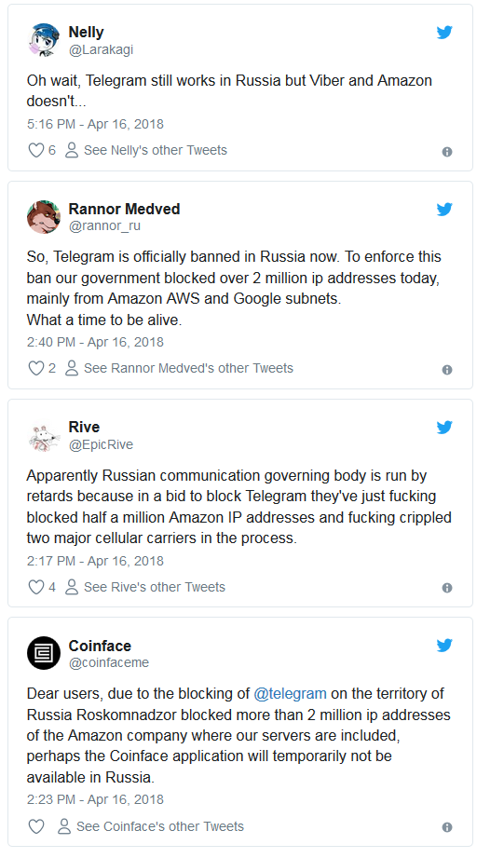Open See Coinface's other Tweets link
Viewport: 504px width, 858px height.
coord(151,826)
